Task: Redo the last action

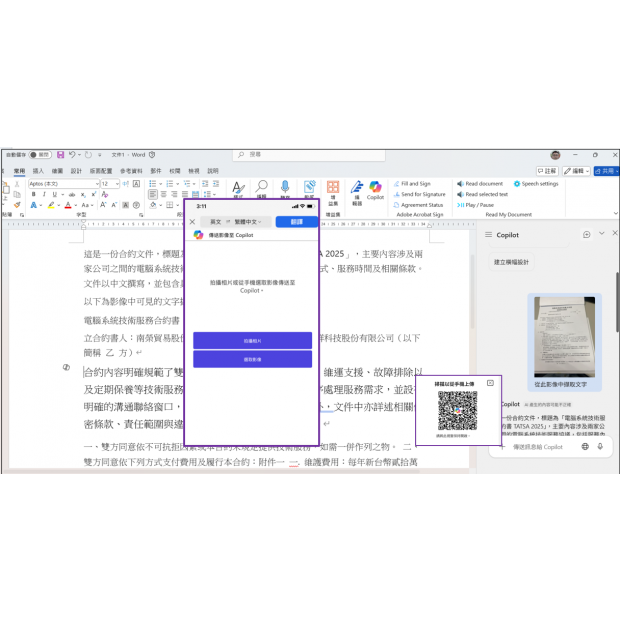Action: point(88,155)
